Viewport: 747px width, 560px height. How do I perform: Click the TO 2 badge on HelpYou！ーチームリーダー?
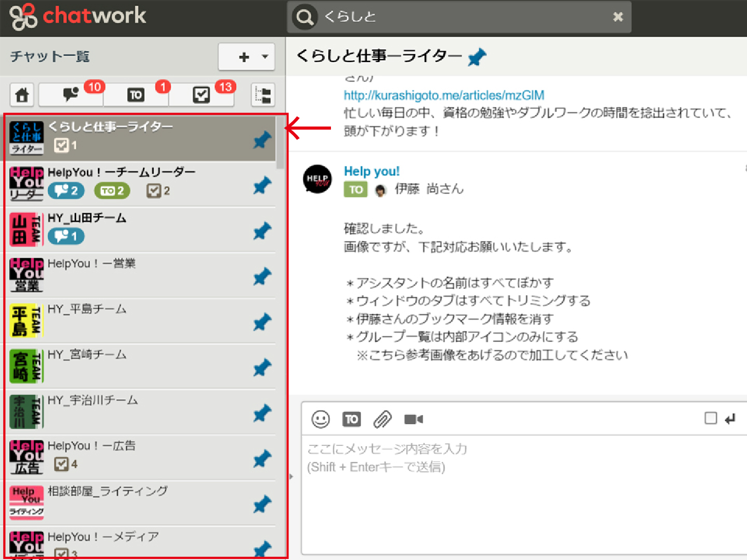click(112, 191)
